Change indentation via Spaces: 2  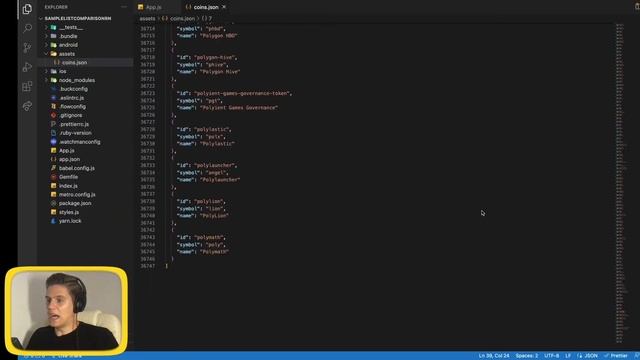[x=527, y=356]
